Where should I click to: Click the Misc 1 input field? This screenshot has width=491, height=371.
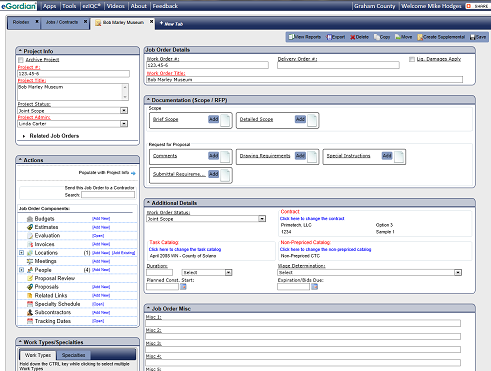[x=303, y=323]
